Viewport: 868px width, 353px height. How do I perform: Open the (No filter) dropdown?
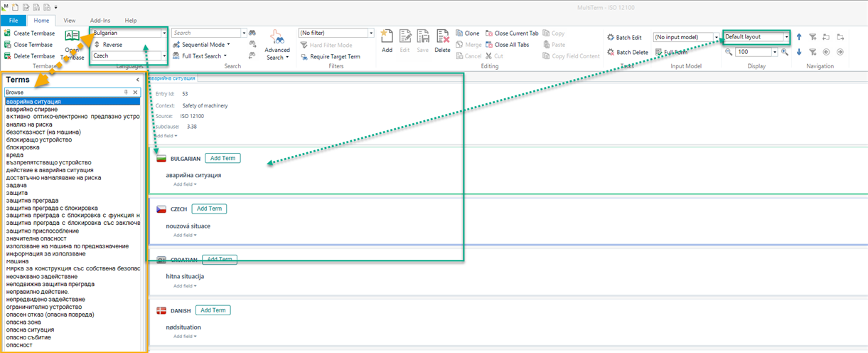(x=370, y=33)
